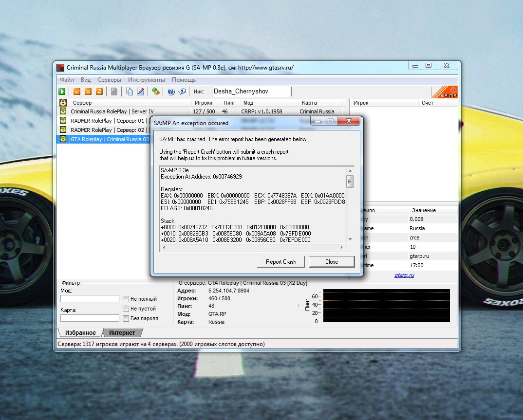Click the orange X Delete Server icon
Viewport: 523px width, 420px height.
pos(88,91)
